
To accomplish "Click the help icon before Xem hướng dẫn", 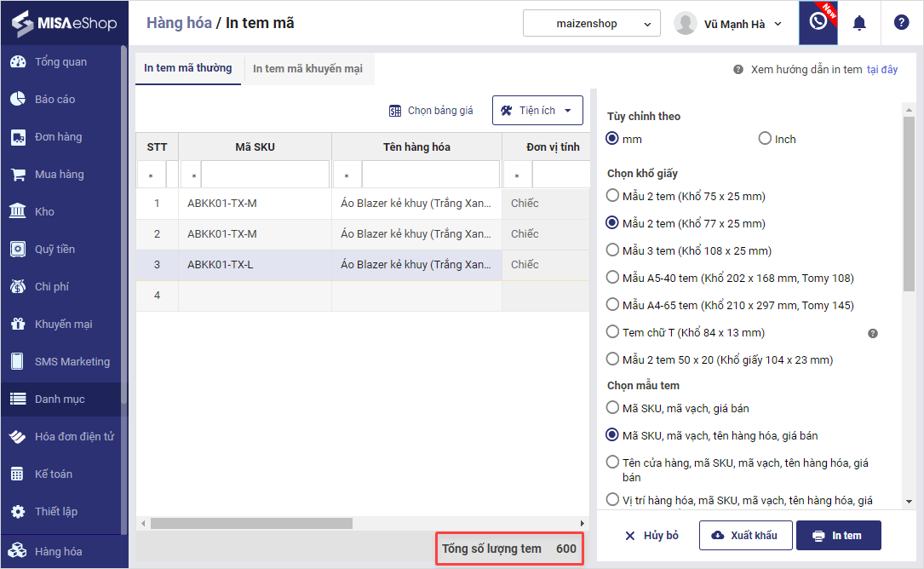I will tap(737, 70).
